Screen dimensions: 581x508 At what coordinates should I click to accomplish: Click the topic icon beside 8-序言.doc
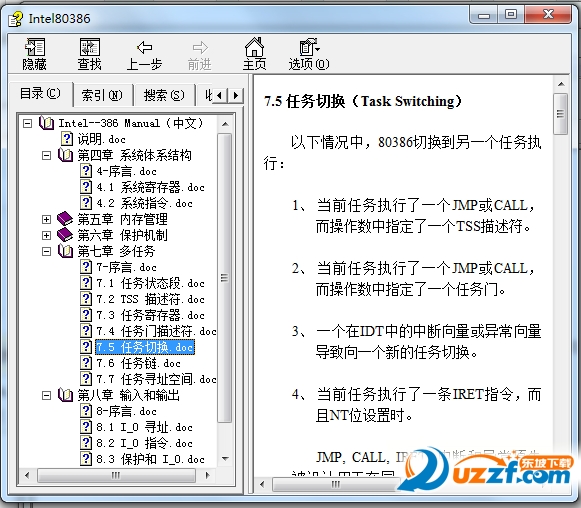86,411
